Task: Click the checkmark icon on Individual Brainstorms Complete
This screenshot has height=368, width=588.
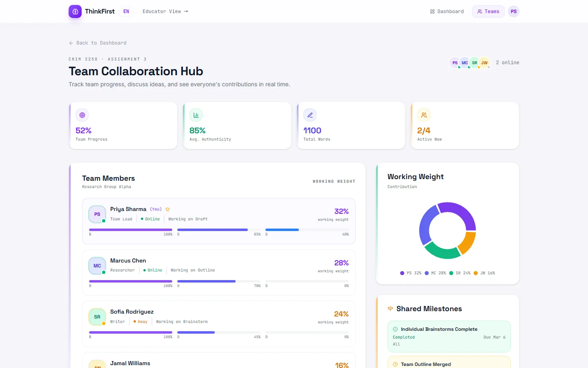Action: click(x=395, y=329)
